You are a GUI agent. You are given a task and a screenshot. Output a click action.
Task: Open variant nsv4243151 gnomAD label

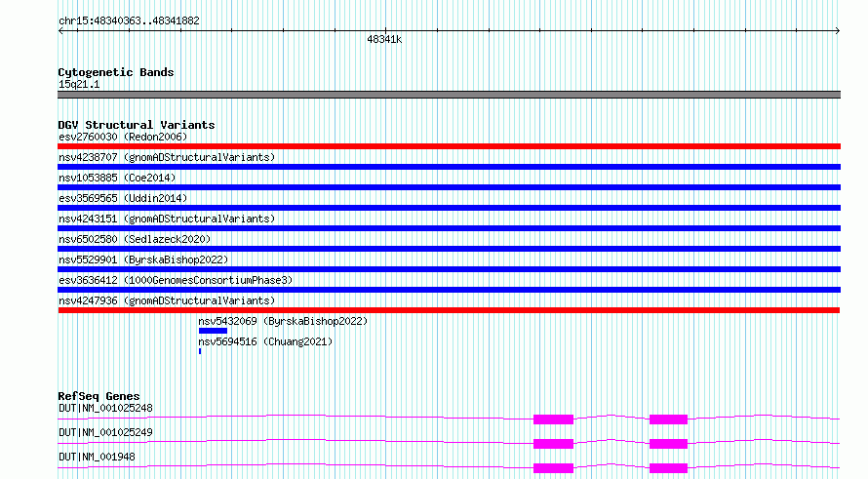(x=167, y=219)
